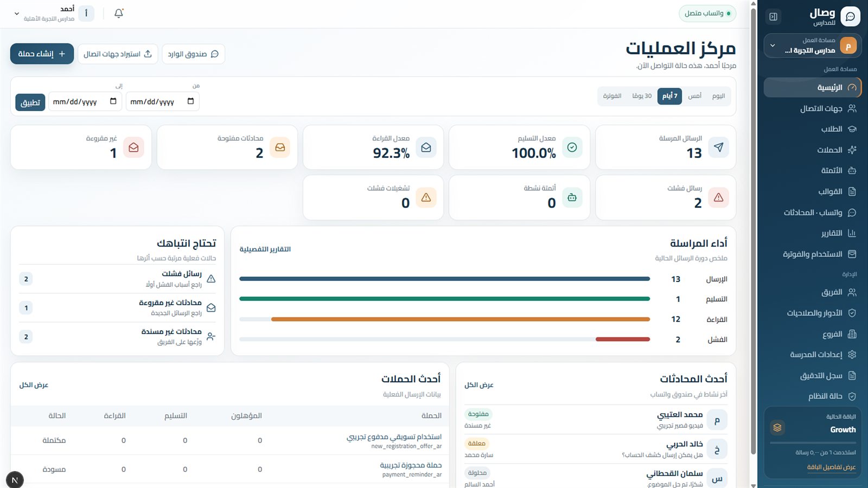Open رسائل فشلت row in تحتاج انتباهك
This screenshot has height=488, width=868.
117,279
